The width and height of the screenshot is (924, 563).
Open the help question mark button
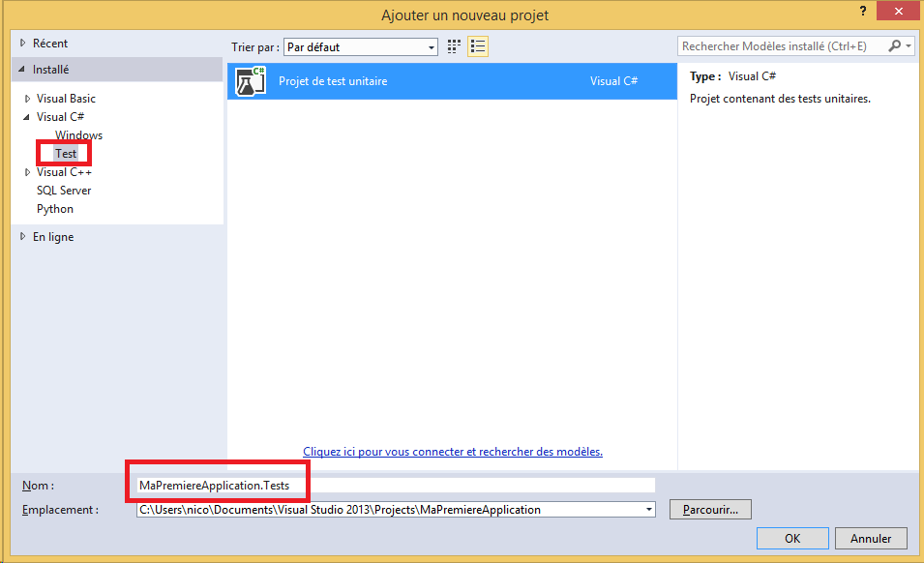(863, 12)
